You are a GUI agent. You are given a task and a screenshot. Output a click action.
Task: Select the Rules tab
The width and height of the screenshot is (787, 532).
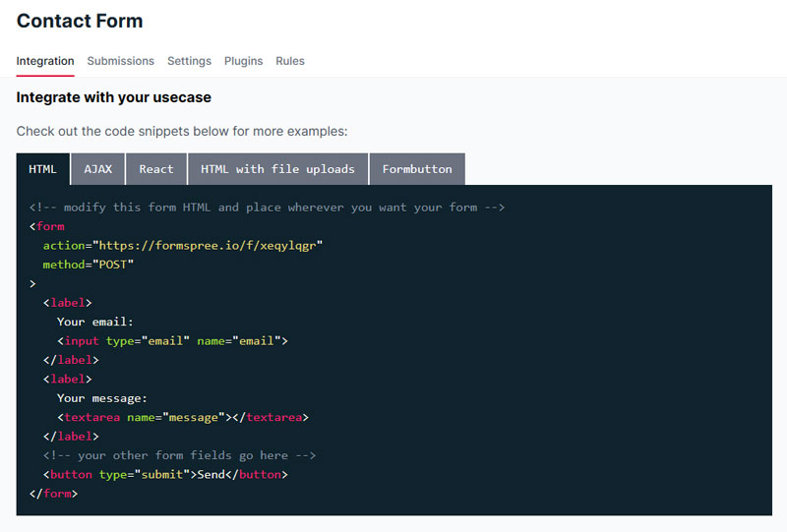(x=290, y=61)
